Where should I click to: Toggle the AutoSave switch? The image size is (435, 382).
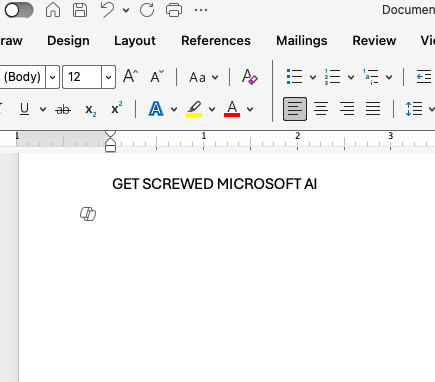(19, 10)
